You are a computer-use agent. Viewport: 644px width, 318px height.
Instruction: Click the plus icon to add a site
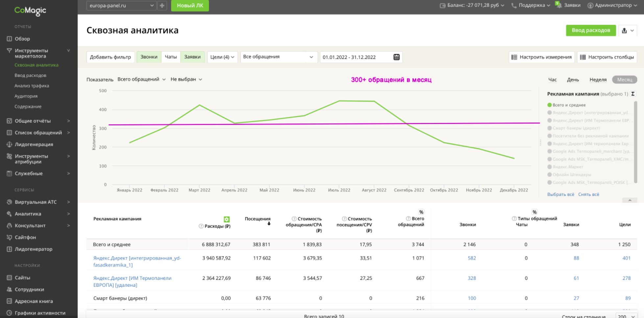162,6
